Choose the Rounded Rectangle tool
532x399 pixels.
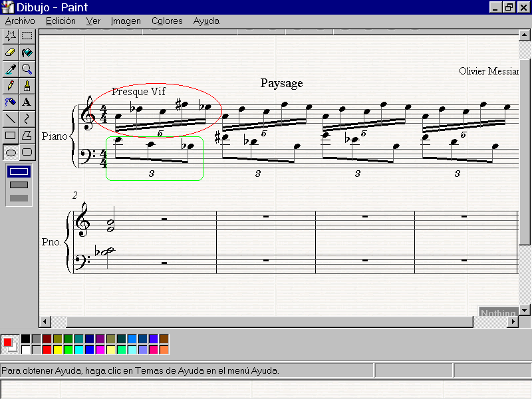click(x=27, y=152)
